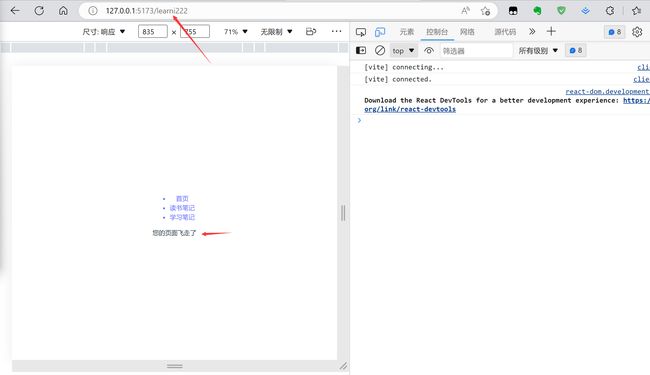This screenshot has height=375, width=650.
Task: Open the blue download arrow extension
Action: [x=585, y=11]
